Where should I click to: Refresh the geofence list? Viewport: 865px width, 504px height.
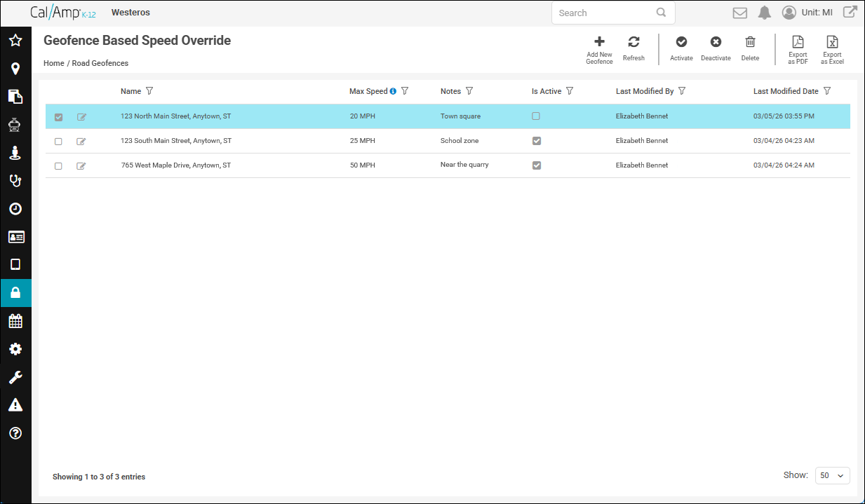click(x=633, y=49)
